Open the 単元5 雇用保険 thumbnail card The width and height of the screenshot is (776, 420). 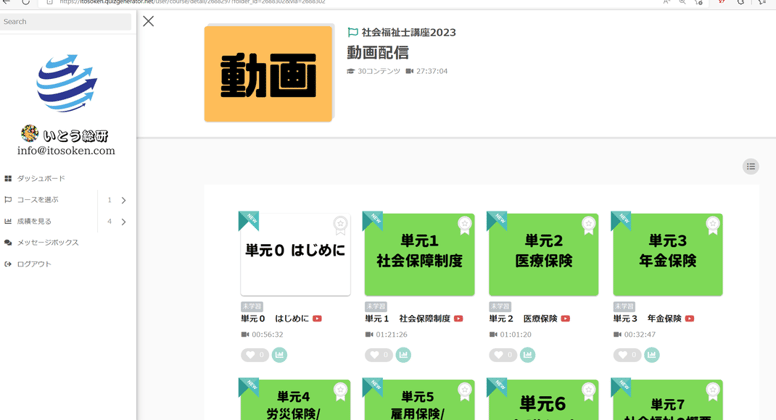point(420,400)
